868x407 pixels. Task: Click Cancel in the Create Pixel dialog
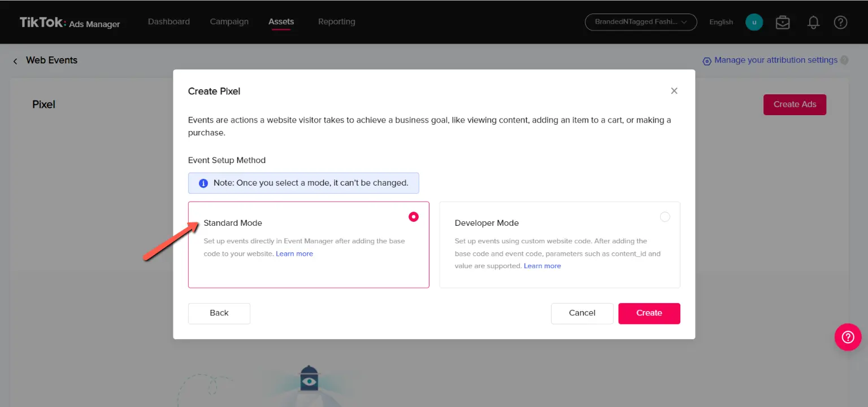pyautogui.click(x=581, y=313)
